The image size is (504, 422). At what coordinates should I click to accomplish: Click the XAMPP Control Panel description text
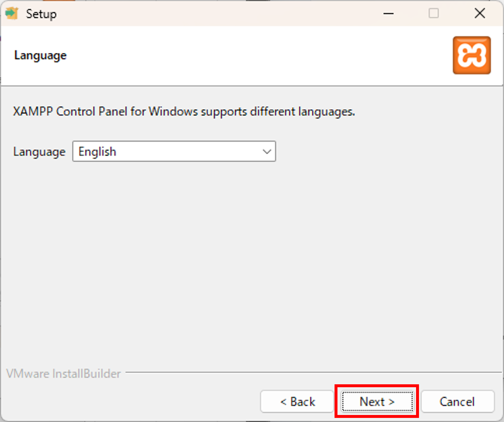184,112
